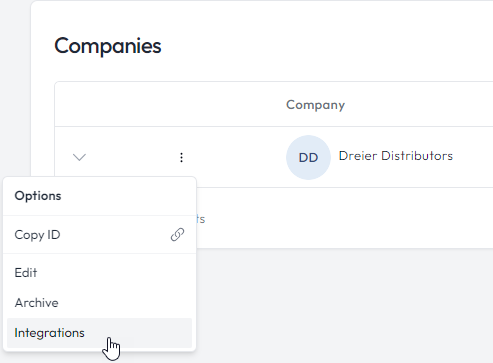Click the Company column header
This screenshot has height=363, width=493.
[315, 105]
